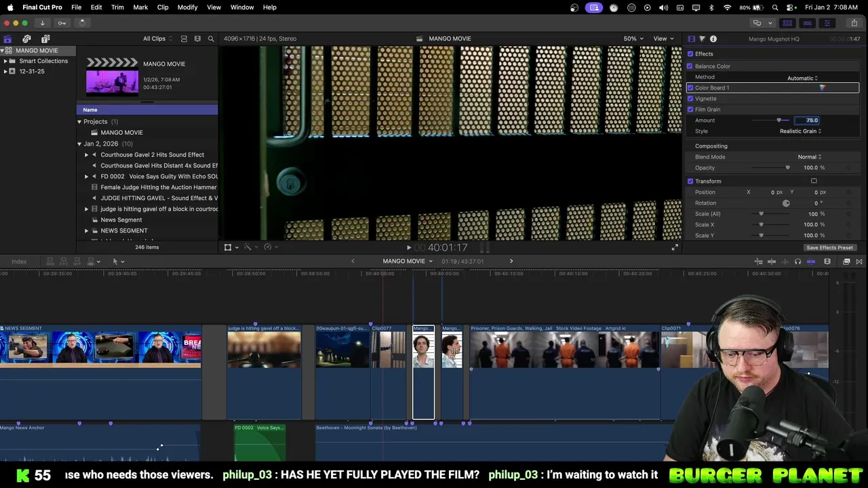Open the Video inspector filmstrip icon
Image resolution: width=868 pixels, height=488 pixels.
(x=691, y=39)
